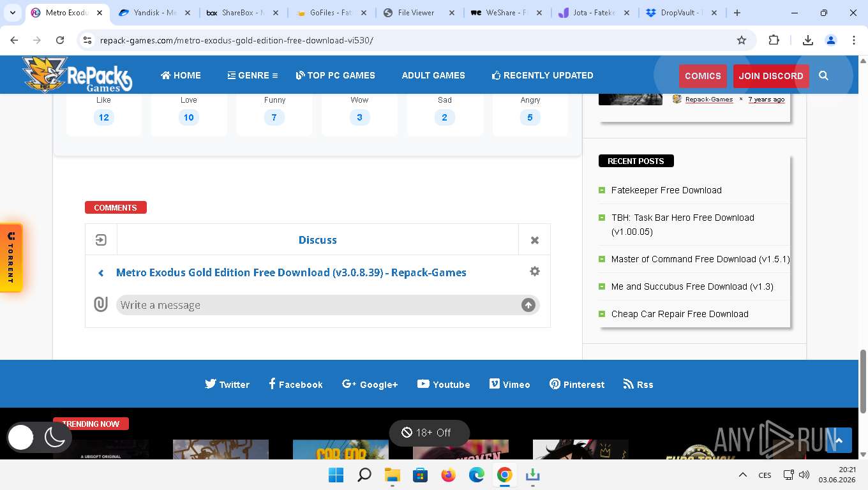Screen dimensions: 868x490
Task: Attach a file with the paperclip icon
Action: pyautogui.click(x=101, y=304)
